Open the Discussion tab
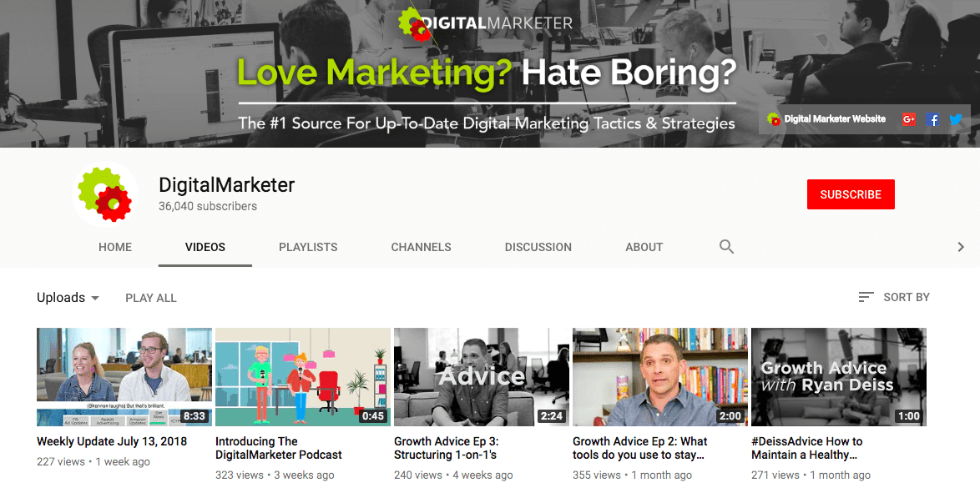980x493 pixels. (538, 247)
